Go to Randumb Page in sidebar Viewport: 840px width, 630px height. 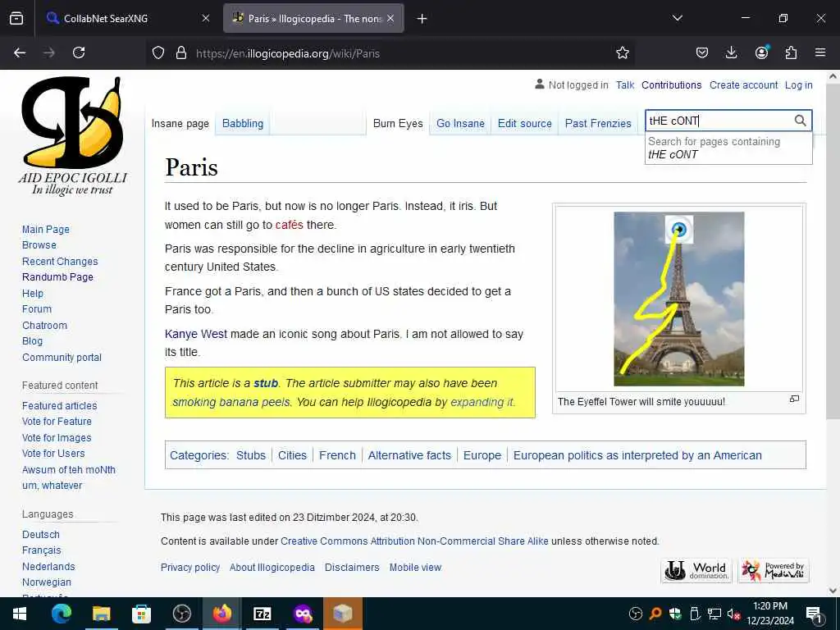[x=57, y=277]
